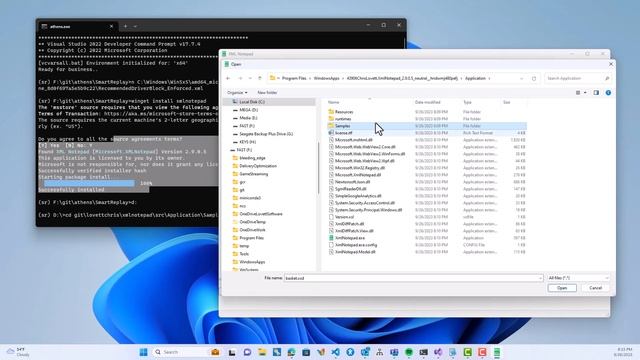Click the navigation pane scrollbar
Screen dimensions: 640x360
pos(318,167)
